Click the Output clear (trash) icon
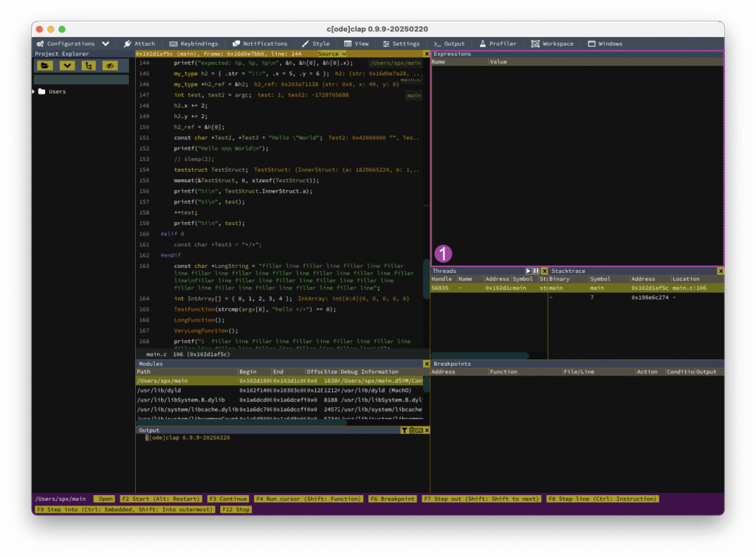The image size is (756, 557). pos(411,431)
